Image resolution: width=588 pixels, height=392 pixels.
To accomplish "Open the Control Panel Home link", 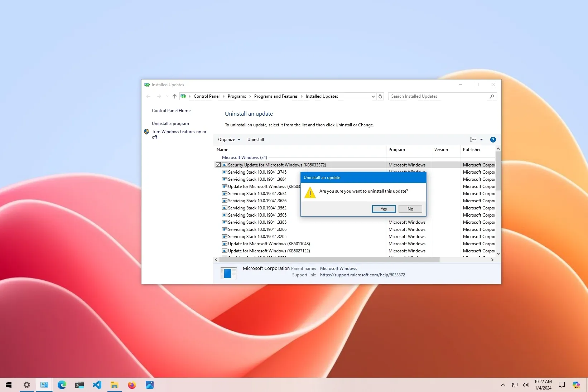I will 171,111.
